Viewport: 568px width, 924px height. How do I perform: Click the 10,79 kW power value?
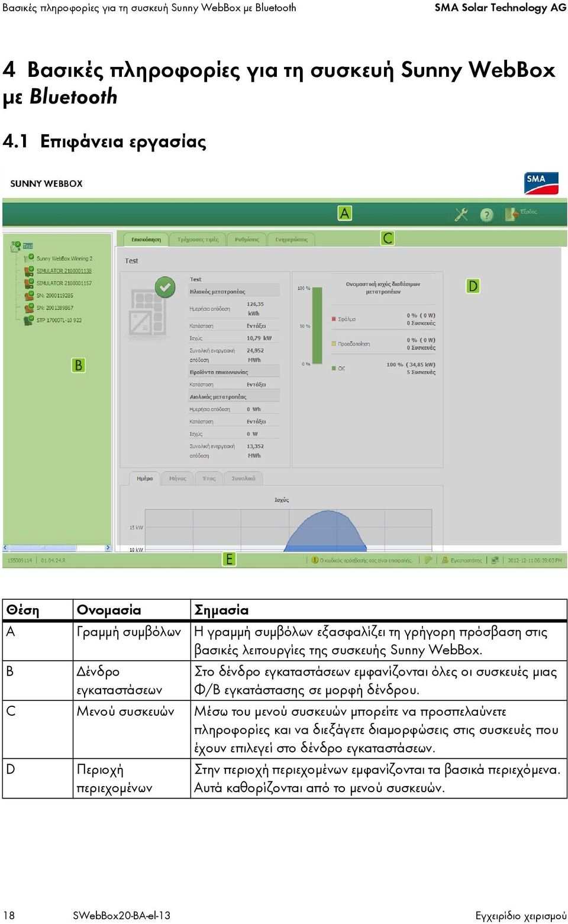click(x=259, y=338)
